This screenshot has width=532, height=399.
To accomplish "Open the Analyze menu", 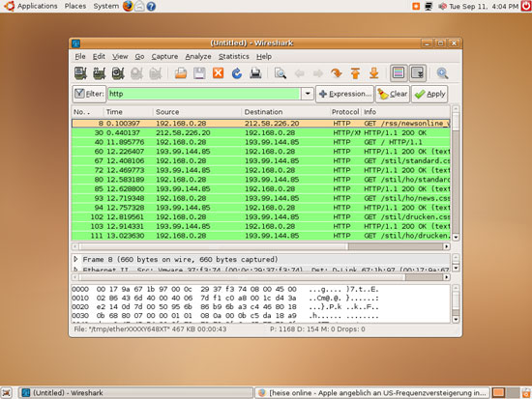I will click(x=198, y=57).
